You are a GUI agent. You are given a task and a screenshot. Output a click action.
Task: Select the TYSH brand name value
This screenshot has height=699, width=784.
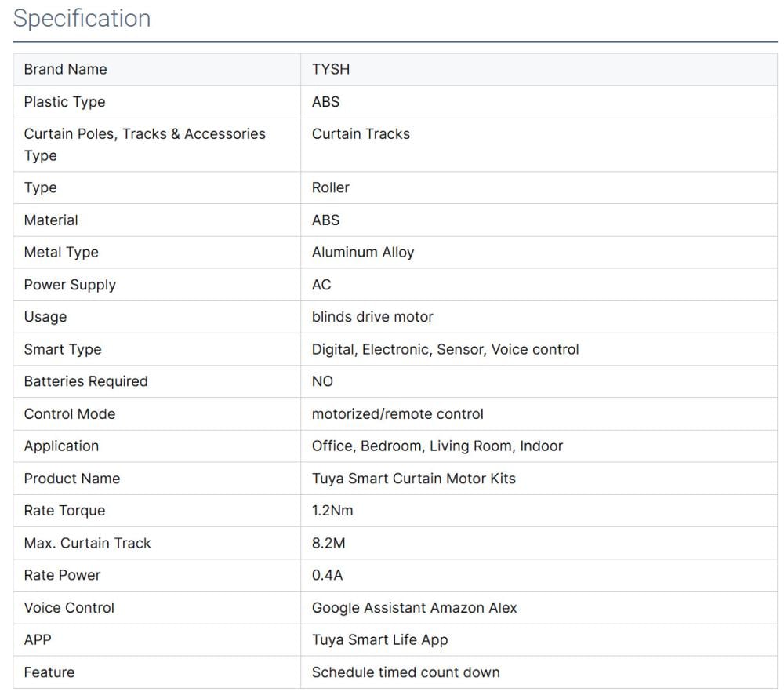point(331,69)
